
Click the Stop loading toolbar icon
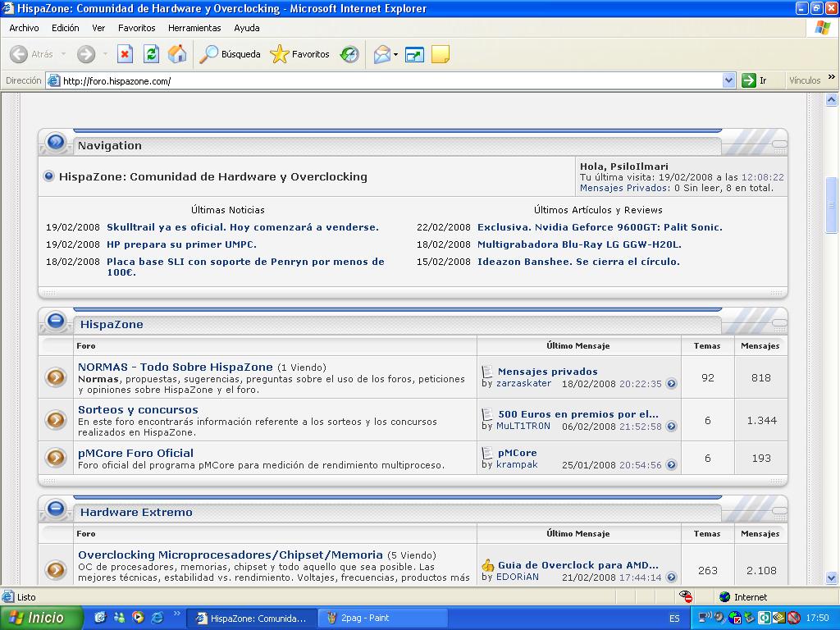[x=125, y=55]
